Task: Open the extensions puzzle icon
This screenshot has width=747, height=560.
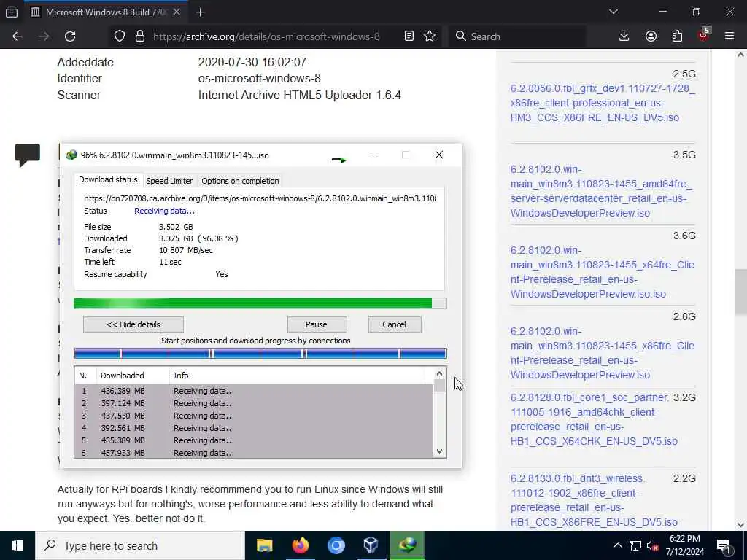Action: tap(677, 36)
